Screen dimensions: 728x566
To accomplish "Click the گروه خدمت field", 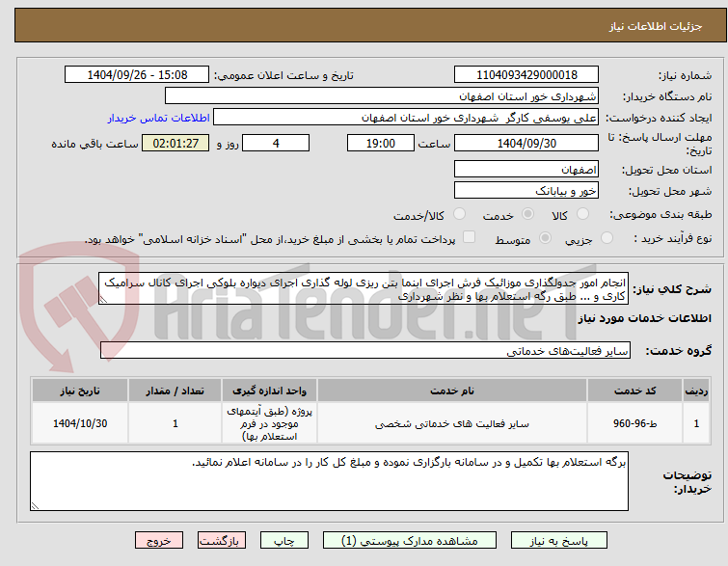I will coord(364,351).
